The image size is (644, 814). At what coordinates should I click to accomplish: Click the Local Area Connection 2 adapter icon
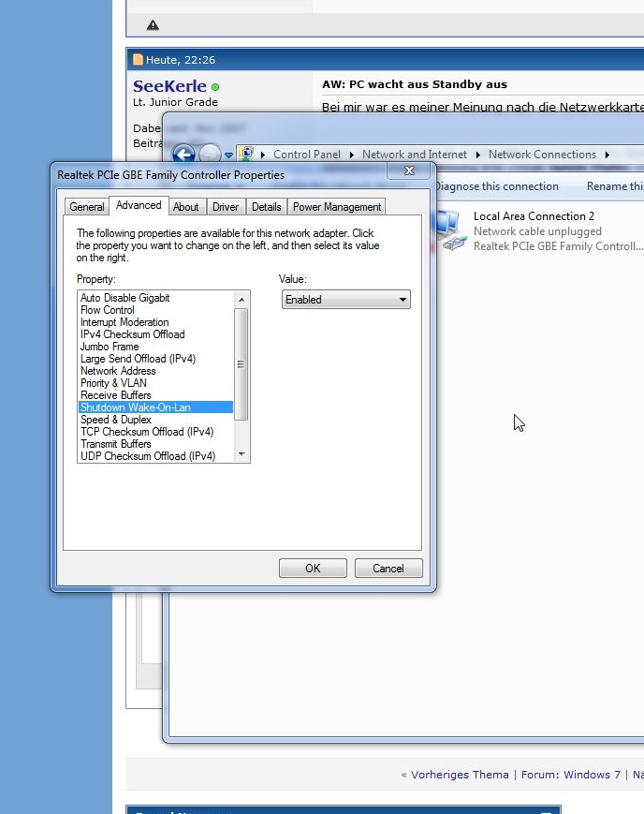[x=449, y=231]
